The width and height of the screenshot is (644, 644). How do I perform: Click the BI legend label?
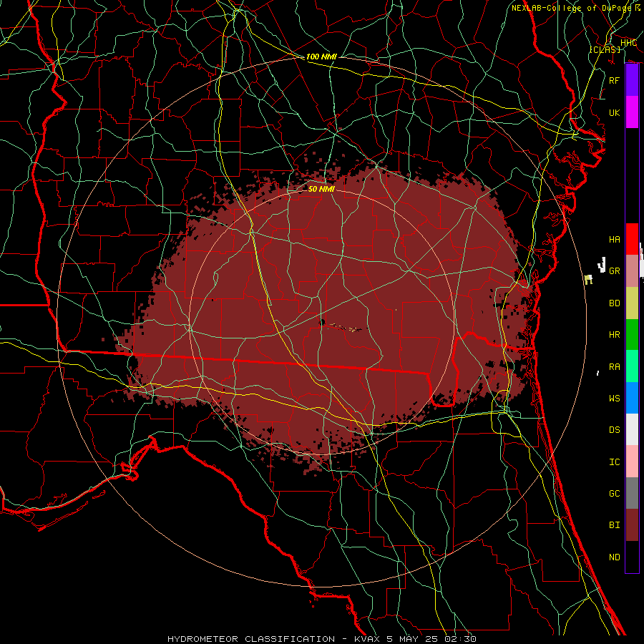(x=614, y=525)
